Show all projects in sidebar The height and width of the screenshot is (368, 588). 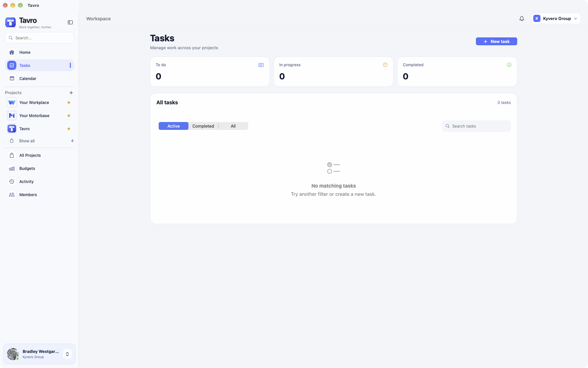[x=39, y=141]
